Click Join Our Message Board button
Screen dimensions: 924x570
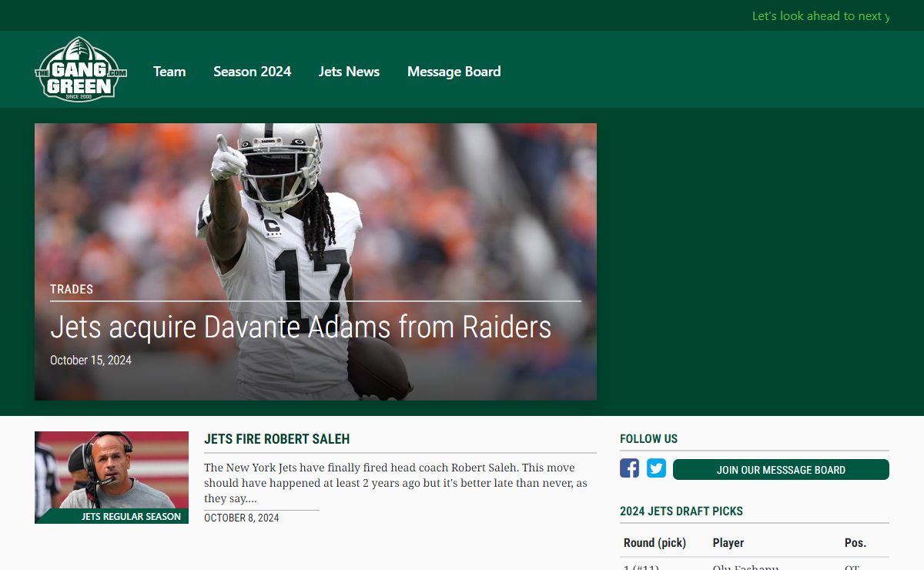click(x=781, y=470)
